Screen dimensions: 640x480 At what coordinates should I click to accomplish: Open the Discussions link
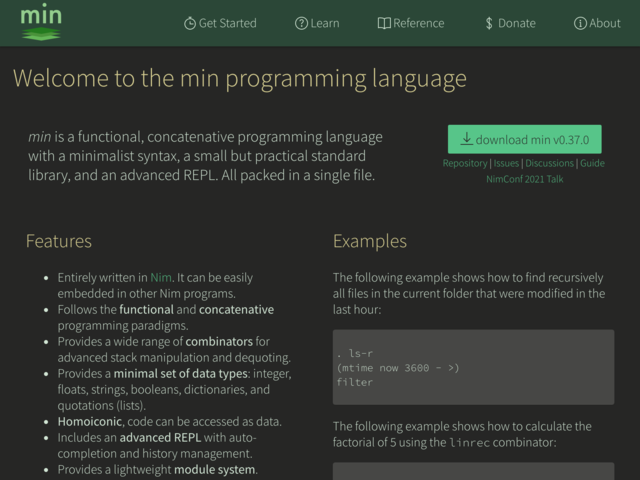click(549, 163)
